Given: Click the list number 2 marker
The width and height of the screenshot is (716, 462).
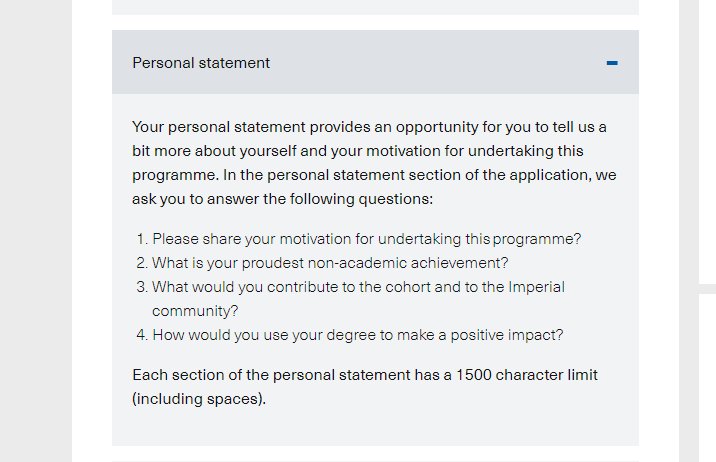Looking at the screenshot, I should point(142,263).
